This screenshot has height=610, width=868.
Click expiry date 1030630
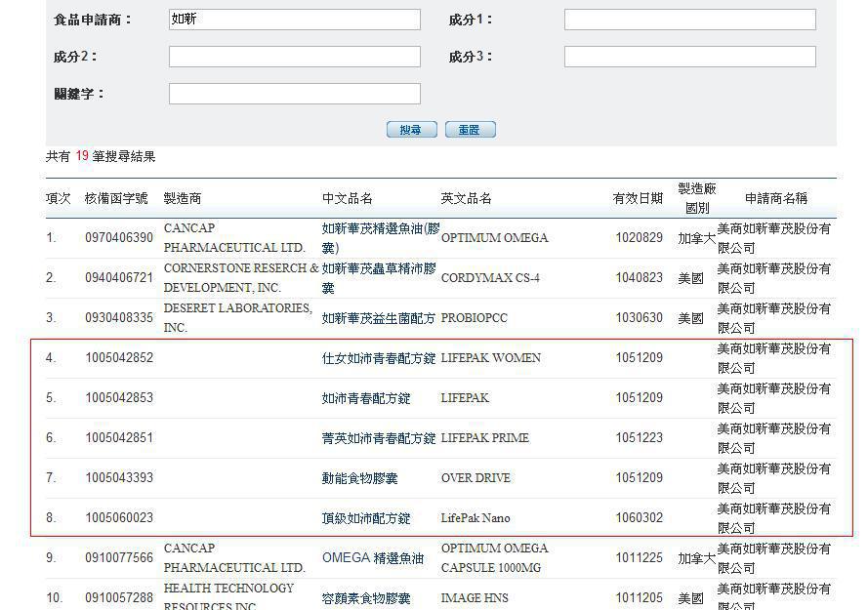639,318
